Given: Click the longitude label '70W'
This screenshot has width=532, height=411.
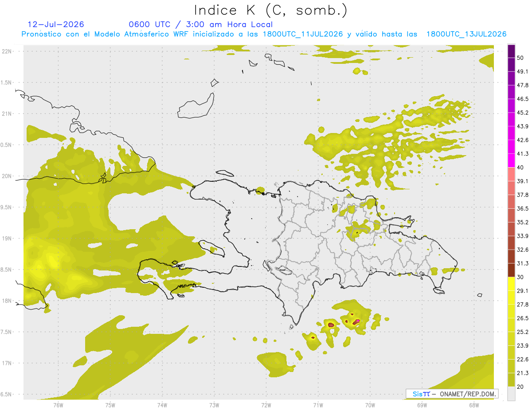Looking at the screenshot, I should (370, 405).
